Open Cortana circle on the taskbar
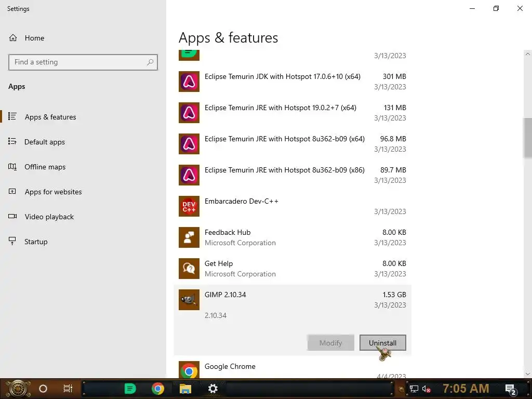The image size is (532, 399). tap(43, 389)
